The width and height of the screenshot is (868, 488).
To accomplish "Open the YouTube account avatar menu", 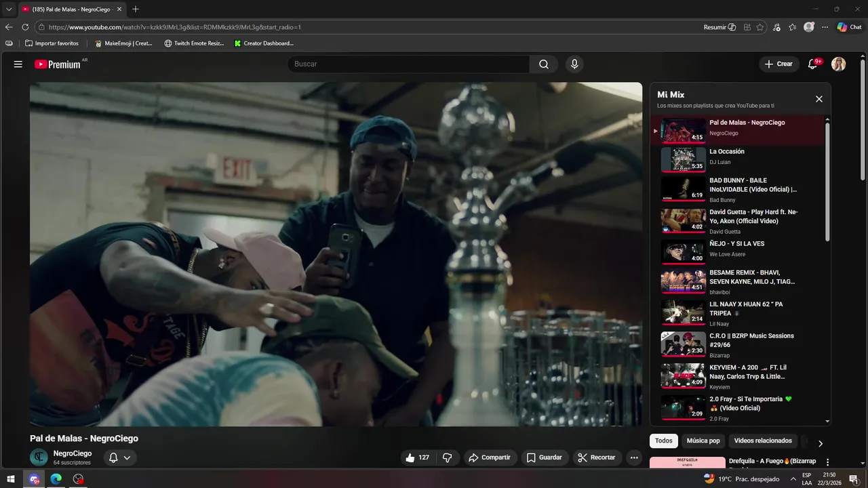I will (x=839, y=64).
